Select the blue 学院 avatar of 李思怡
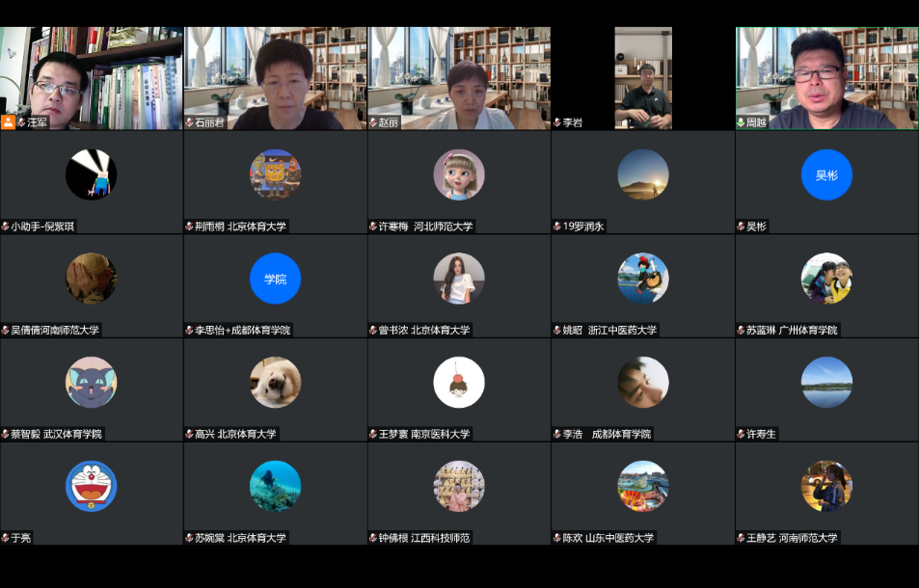Viewport: 919px width, 588px height. 275,279
